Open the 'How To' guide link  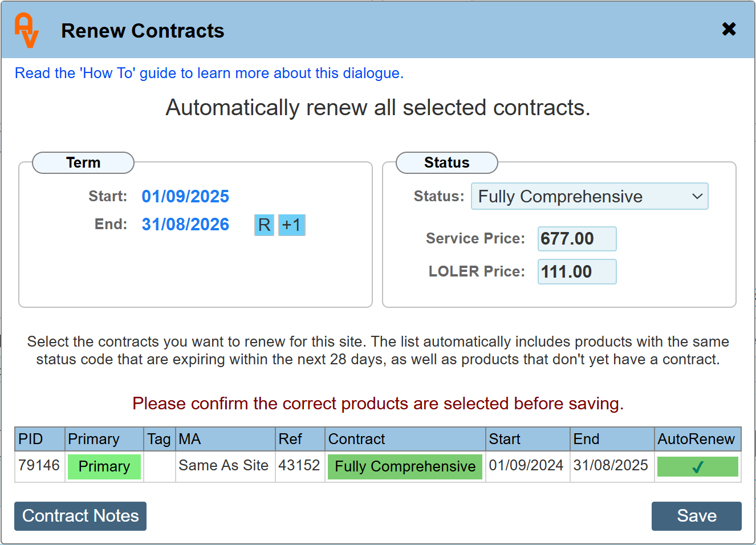click(209, 73)
